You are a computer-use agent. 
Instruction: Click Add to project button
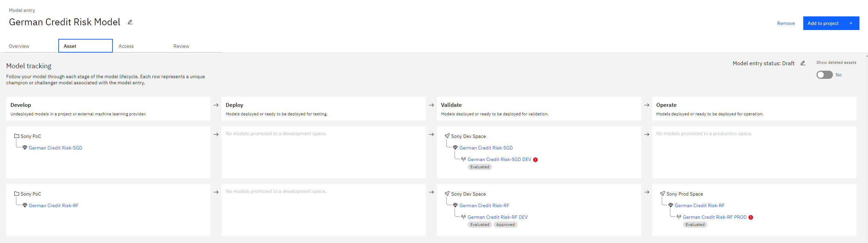pyautogui.click(x=831, y=23)
